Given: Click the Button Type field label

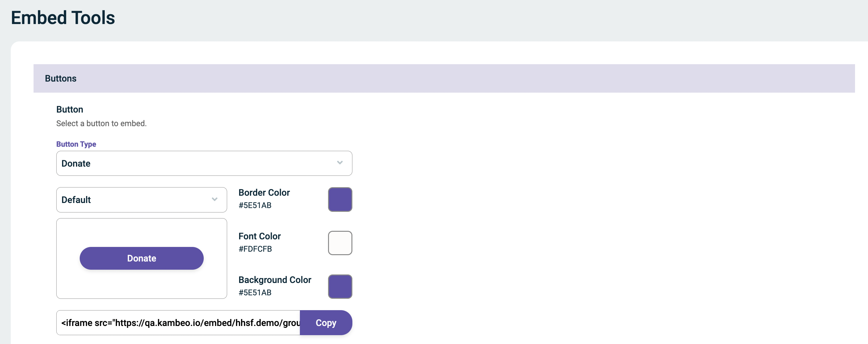Looking at the screenshot, I should (x=76, y=144).
